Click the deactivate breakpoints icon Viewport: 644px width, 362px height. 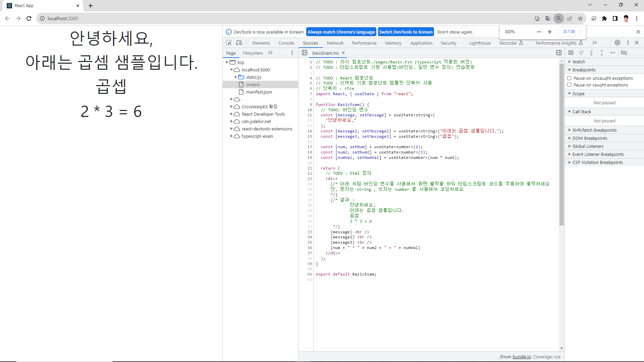(x=624, y=53)
